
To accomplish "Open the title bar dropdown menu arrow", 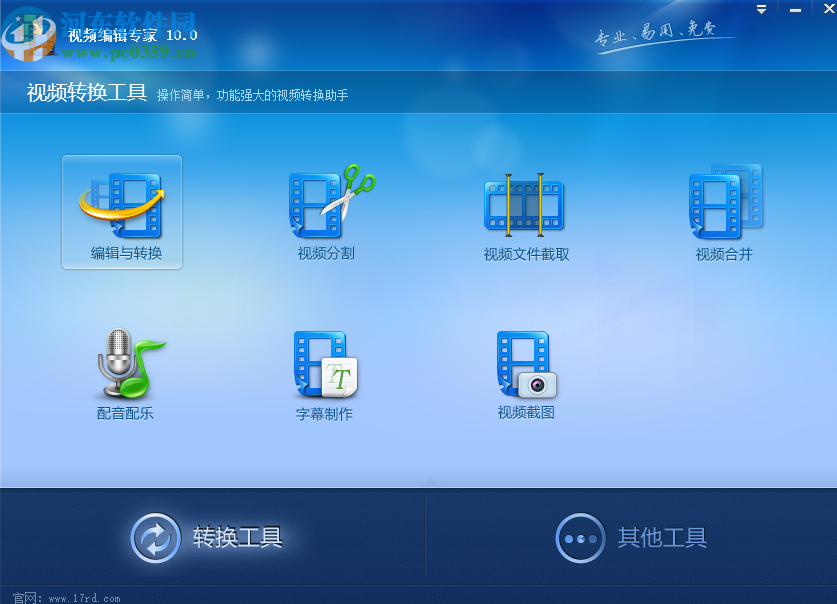I will pos(761,10).
